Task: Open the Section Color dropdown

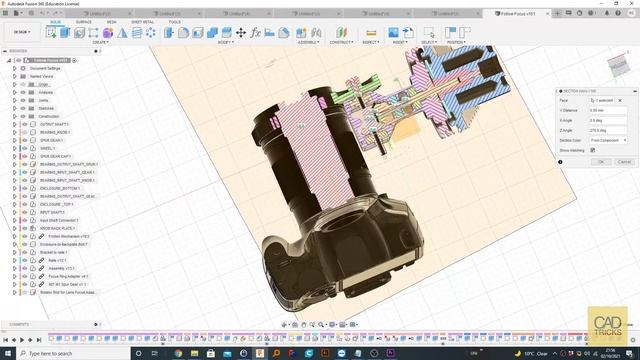Action: pyautogui.click(x=608, y=140)
